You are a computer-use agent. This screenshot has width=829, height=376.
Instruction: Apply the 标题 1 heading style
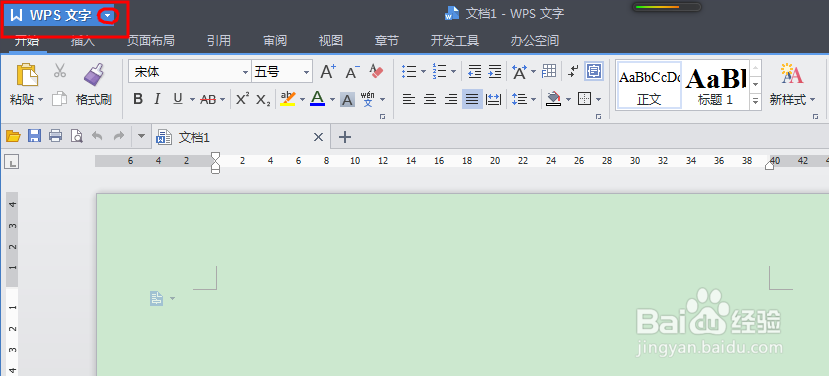pos(715,85)
